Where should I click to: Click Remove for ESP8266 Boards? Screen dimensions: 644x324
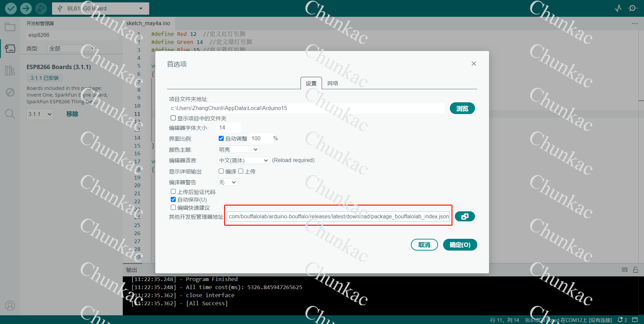[72, 114]
